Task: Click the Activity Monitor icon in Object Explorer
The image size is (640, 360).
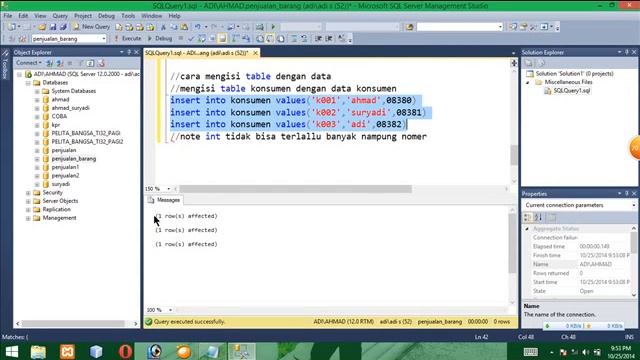Action: coord(101,63)
